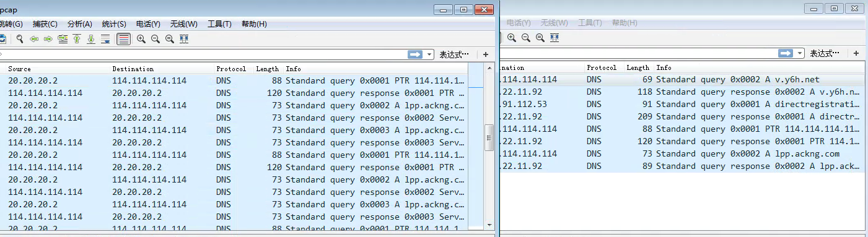Screen dimensions: 868x237
Task: Jump to the last packet with the down-arrow icon
Action: coord(91,39)
